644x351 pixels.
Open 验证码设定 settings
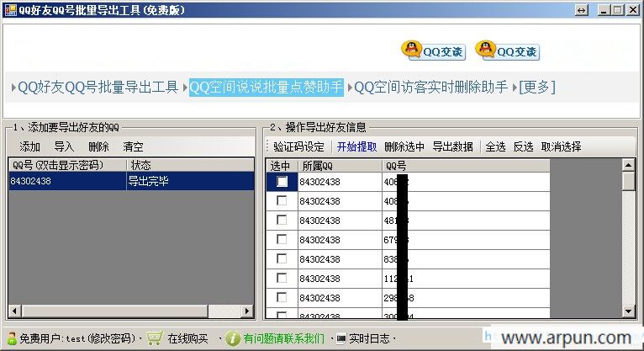click(x=298, y=146)
